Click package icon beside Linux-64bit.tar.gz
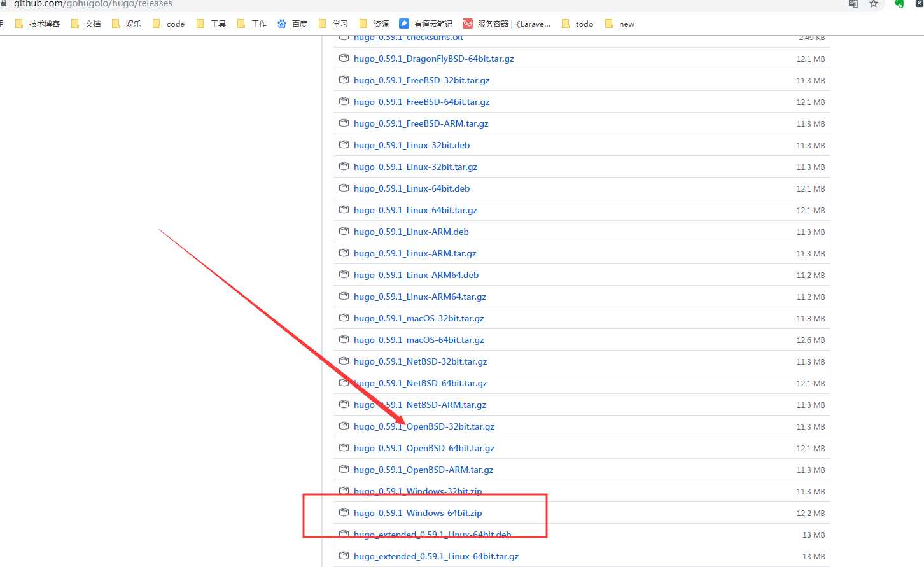The image size is (924, 567). coord(344,209)
